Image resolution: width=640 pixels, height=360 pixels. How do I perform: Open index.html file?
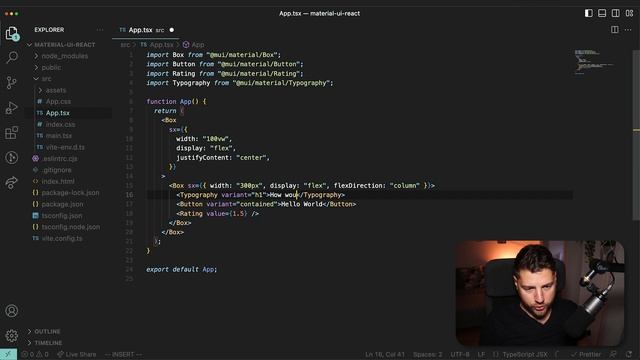pos(58,181)
